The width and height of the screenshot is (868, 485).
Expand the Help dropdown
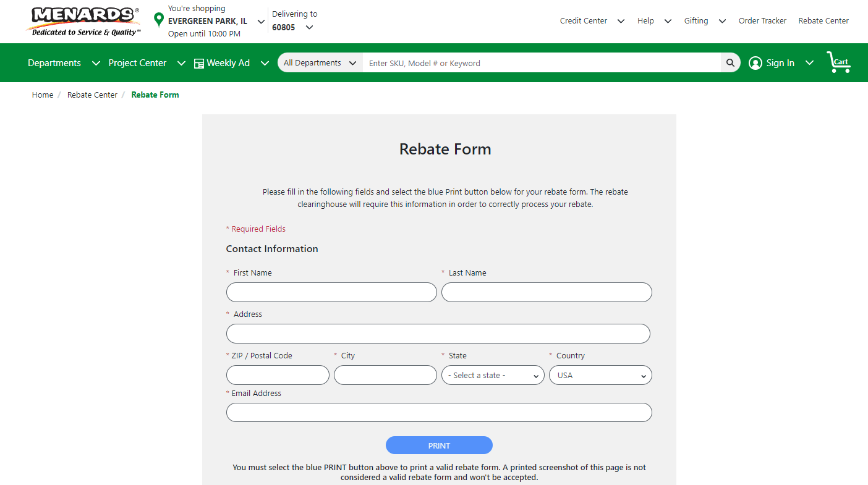pyautogui.click(x=668, y=20)
